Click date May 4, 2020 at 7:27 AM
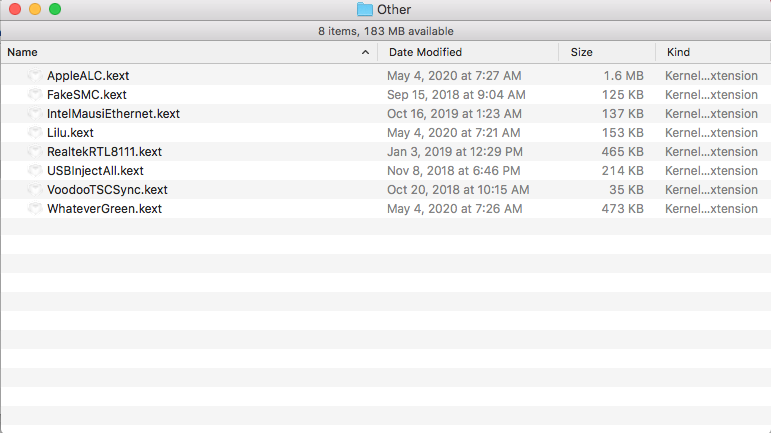 point(454,76)
